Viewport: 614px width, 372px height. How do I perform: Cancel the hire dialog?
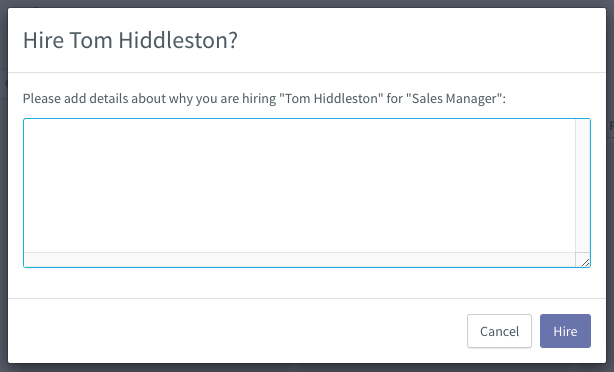tap(499, 331)
